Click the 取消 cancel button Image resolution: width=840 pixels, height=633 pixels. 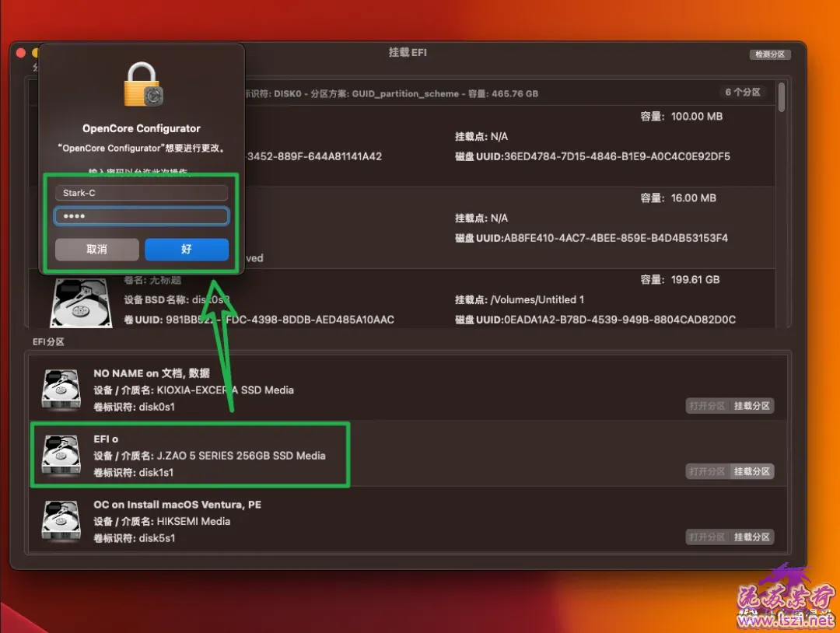[x=97, y=249]
